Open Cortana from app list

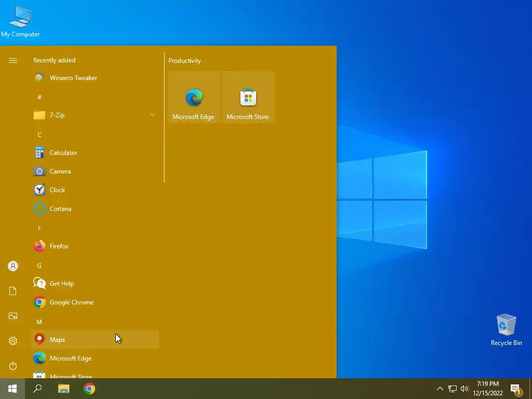(95, 209)
